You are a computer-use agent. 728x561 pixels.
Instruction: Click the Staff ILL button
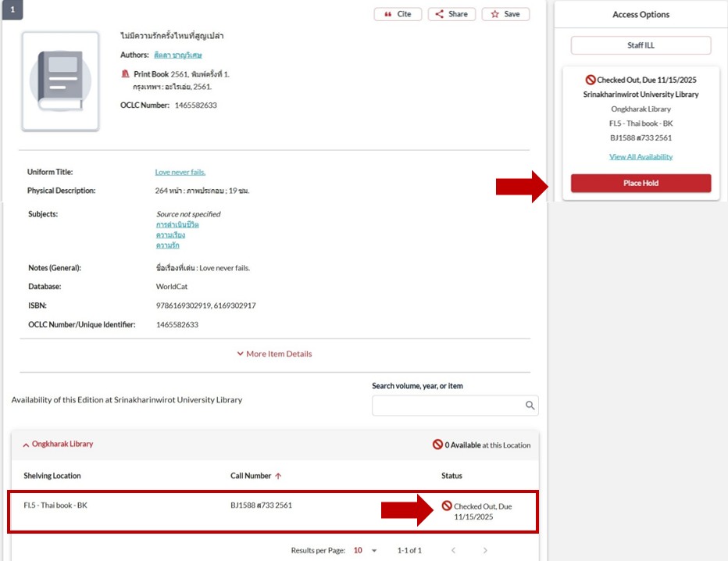(x=641, y=45)
